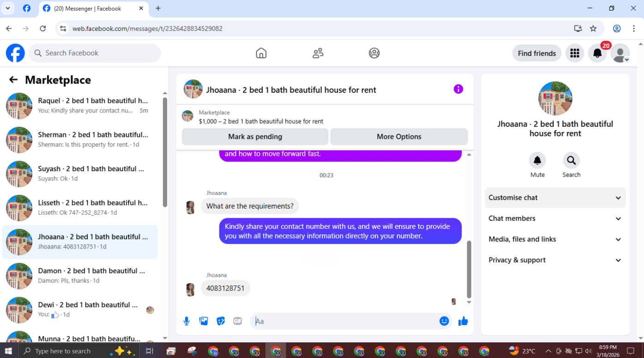
Task: Expand Customise chat section
Action: pos(555,197)
